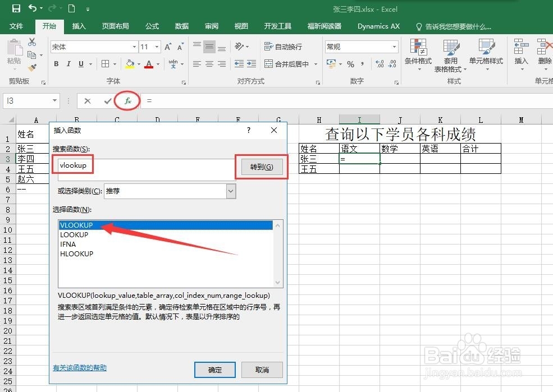The height and width of the screenshot is (392, 553).
Task: Open underline style dropdown arrow
Action: point(90,64)
